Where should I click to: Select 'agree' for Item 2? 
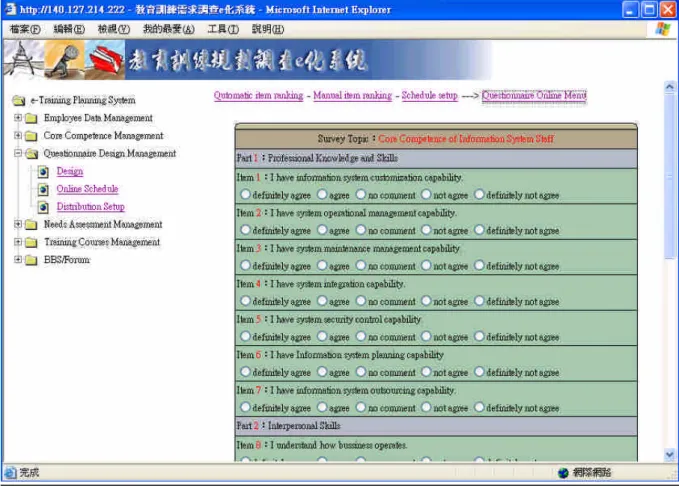[x=322, y=230]
